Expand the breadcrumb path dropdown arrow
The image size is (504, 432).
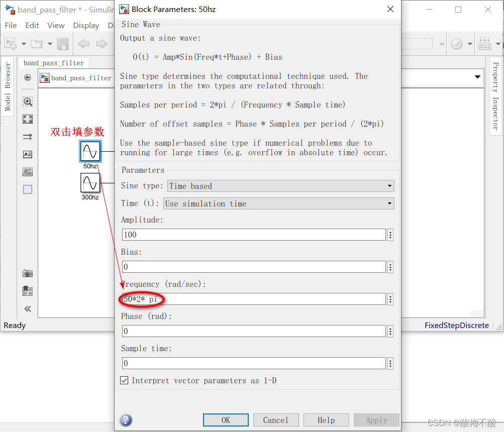tap(478, 77)
